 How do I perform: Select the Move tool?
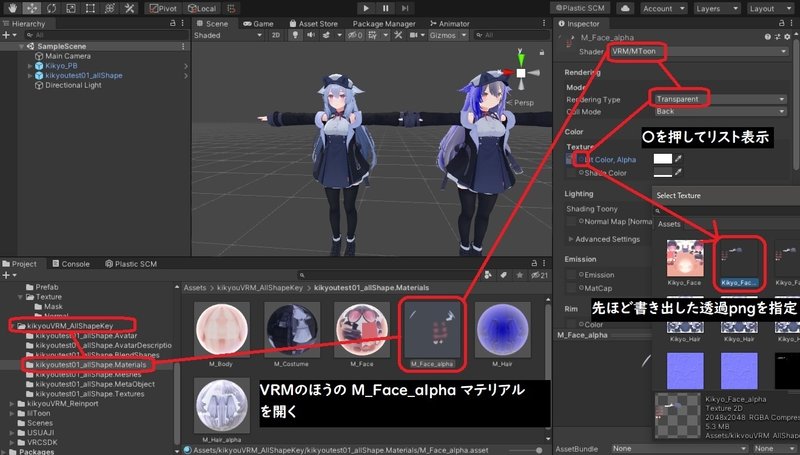coord(32,8)
